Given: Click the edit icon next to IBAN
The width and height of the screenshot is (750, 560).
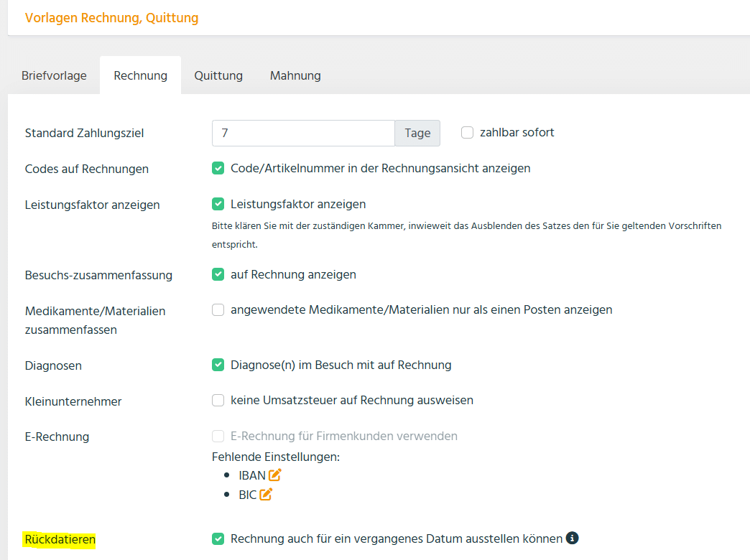Looking at the screenshot, I should point(275,475).
